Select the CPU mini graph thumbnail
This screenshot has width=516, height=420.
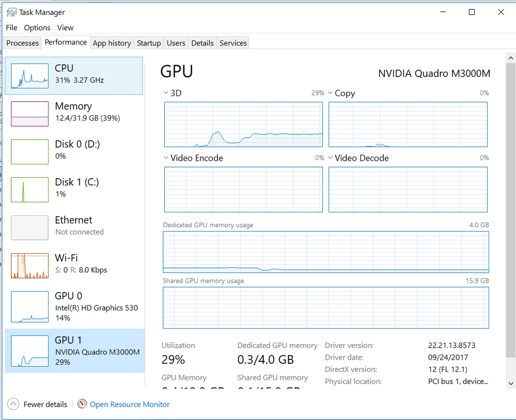point(29,76)
